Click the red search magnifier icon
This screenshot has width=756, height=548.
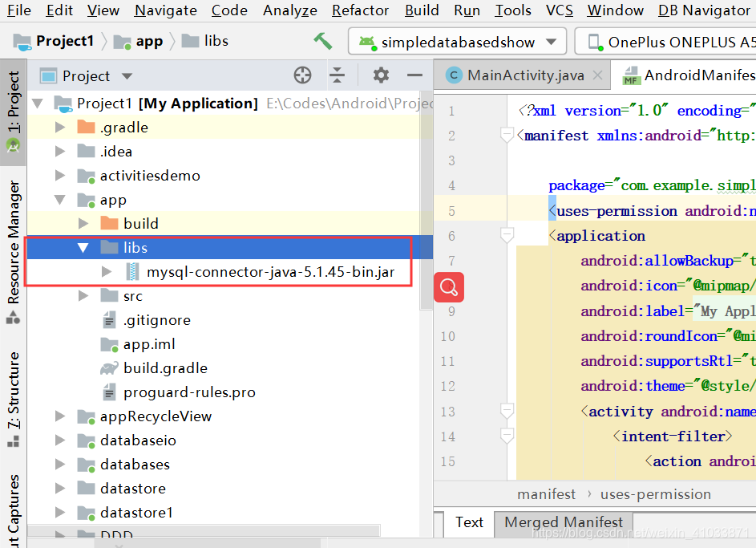449,287
